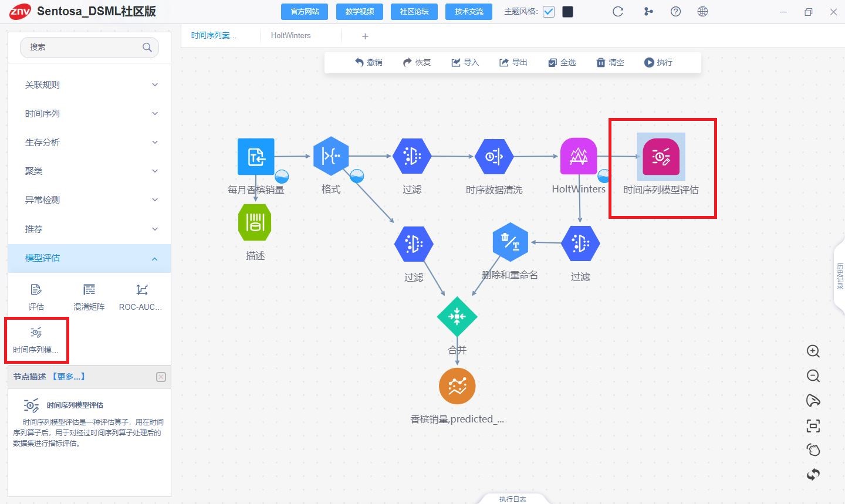Switch to the 时间序列案... tab

pyautogui.click(x=214, y=36)
